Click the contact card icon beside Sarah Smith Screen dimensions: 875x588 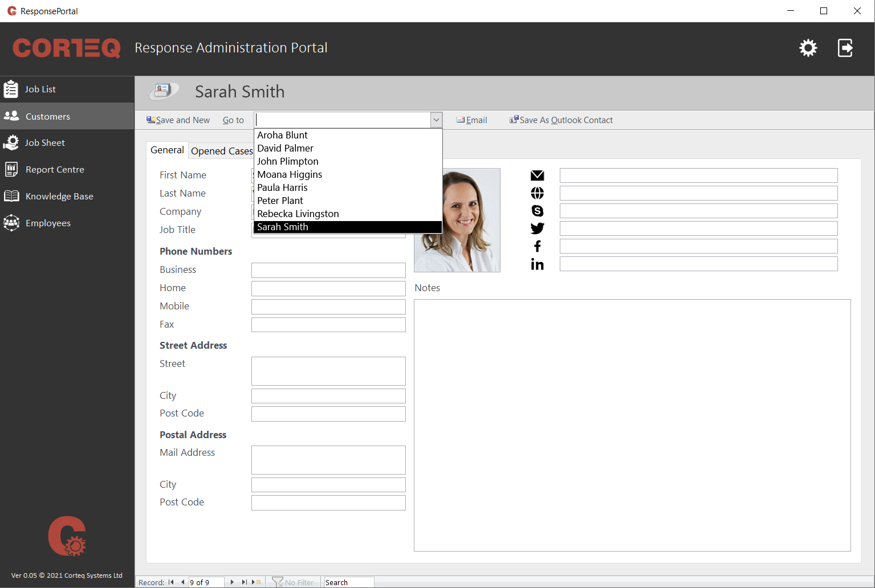[x=164, y=91]
